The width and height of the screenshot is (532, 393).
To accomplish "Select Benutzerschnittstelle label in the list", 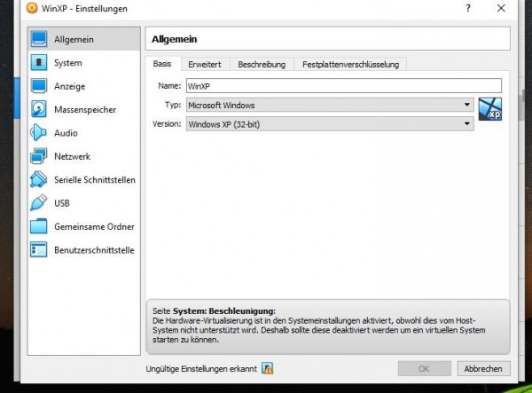I will (94, 250).
